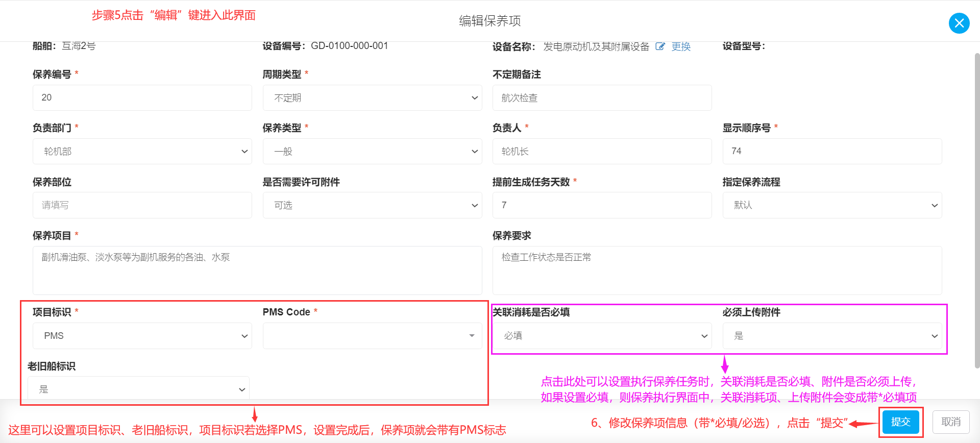Viewport: 980px width, 443px height.
Task: Click the 提交 button
Action: (x=901, y=422)
